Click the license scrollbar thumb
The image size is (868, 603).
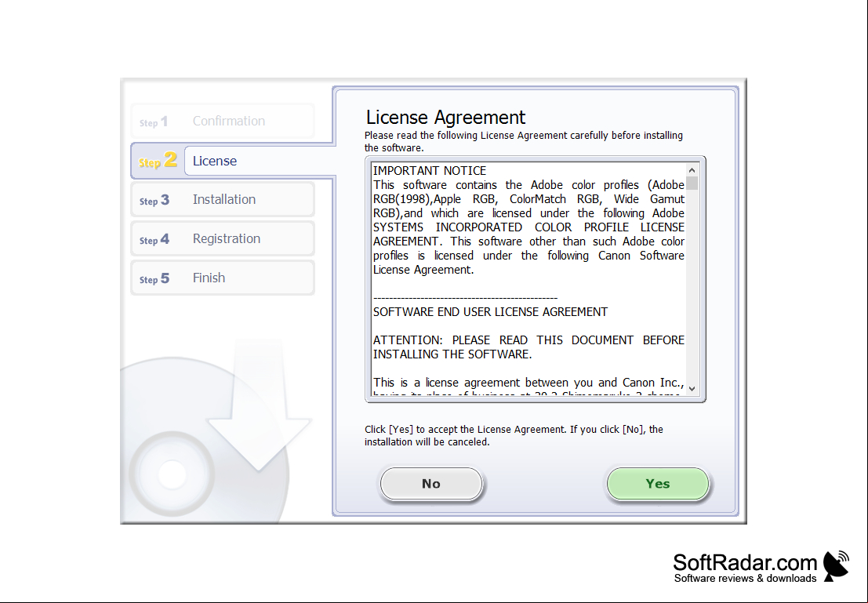(692, 183)
